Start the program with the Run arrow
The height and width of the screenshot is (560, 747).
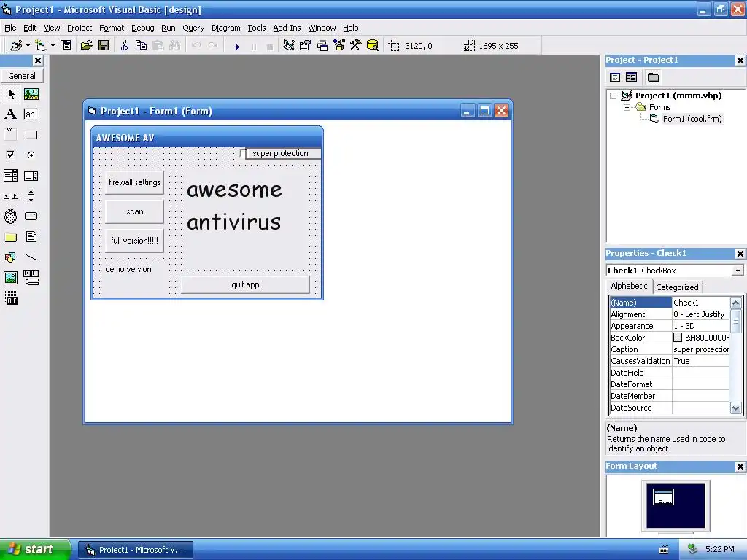(x=237, y=46)
